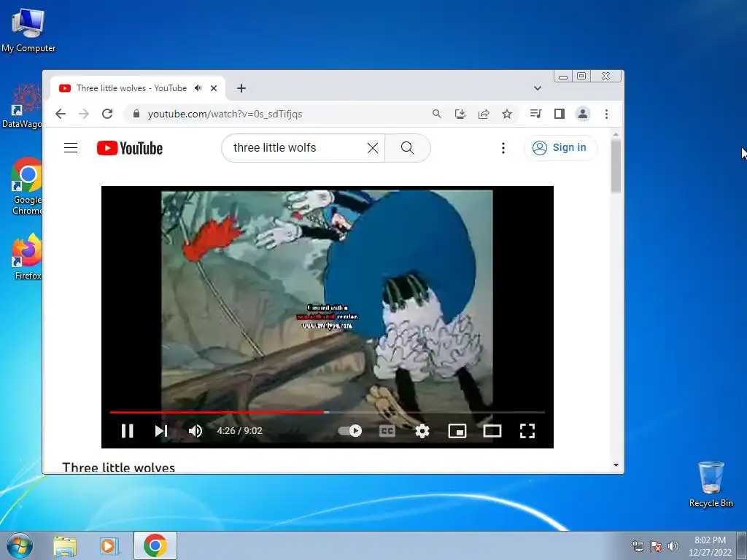Open YouTube hamburger guide menu
Viewport: 747px width, 560px height.
71,147
